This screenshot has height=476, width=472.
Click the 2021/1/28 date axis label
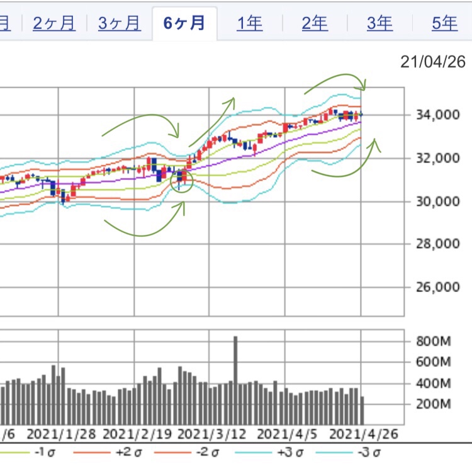61,434
